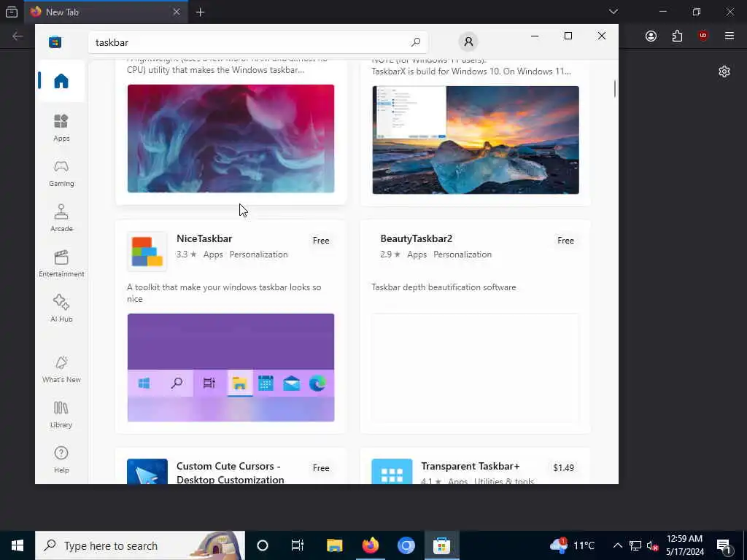Open the Firefox hamburger menu
This screenshot has width=747, height=560.
[x=729, y=36]
